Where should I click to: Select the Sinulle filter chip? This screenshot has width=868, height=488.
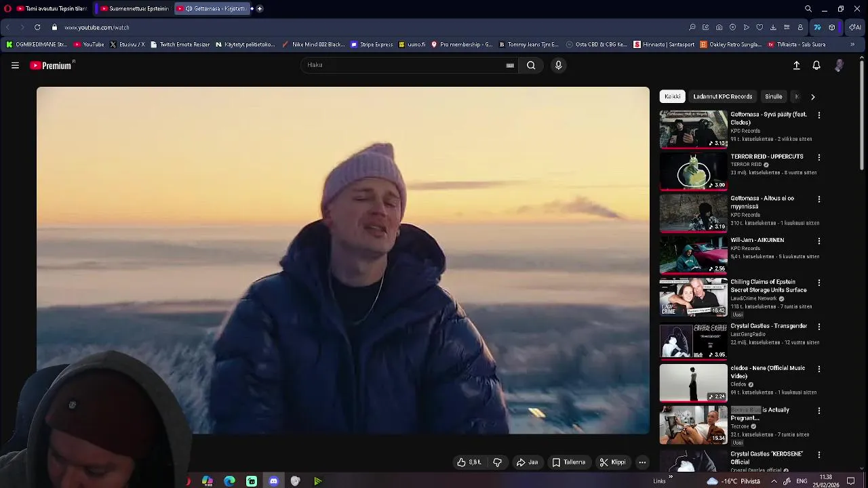(773, 97)
